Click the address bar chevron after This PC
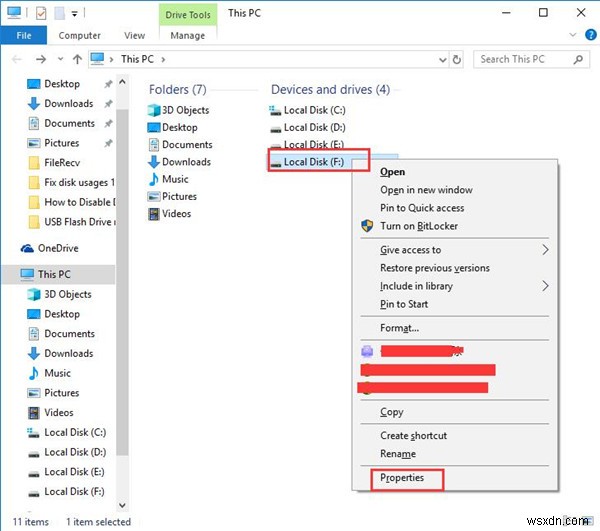Image resolution: width=600 pixels, height=531 pixels. [x=163, y=60]
